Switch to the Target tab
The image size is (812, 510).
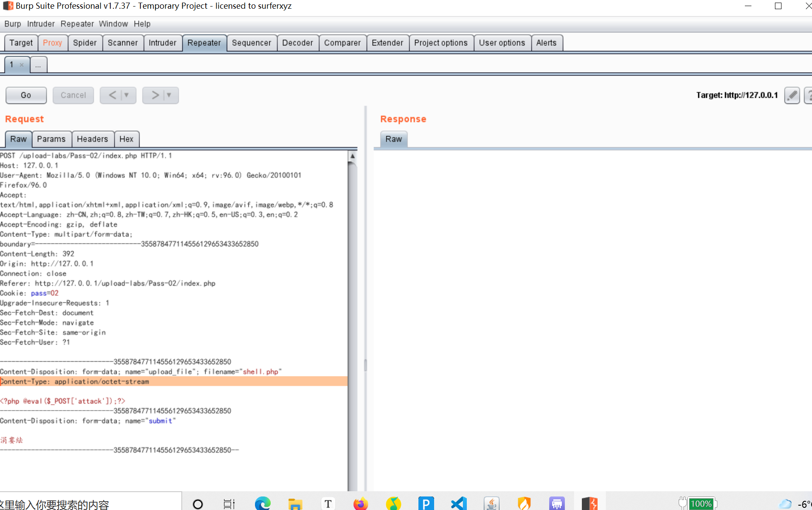pyautogui.click(x=21, y=43)
